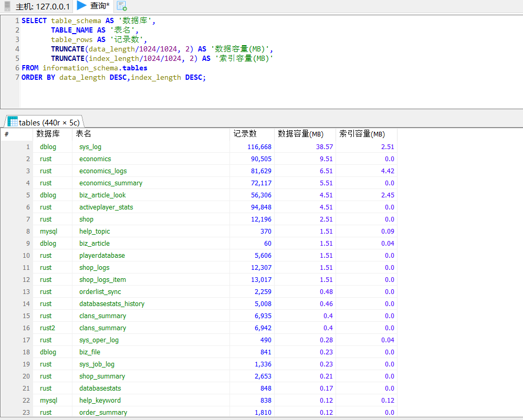The image size is (523, 420).
Task: Select the mysql cell in row 8
Action: tap(53, 231)
